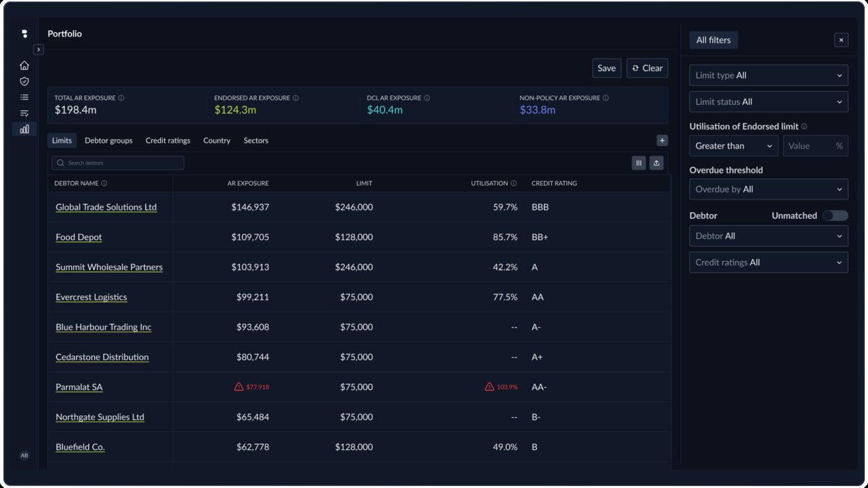Open the Credit ratings filter dropdown

point(768,263)
